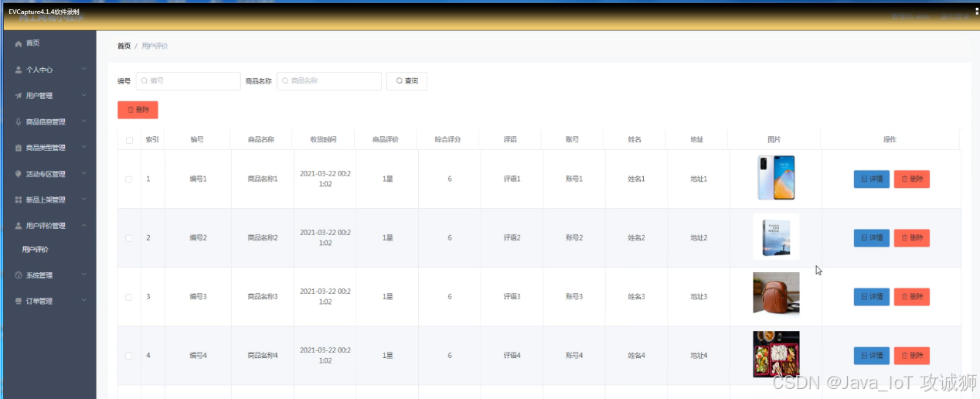The height and width of the screenshot is (399, 980).
Task: Collapse 用户评价管理 using its chevron
Action: 83,226
